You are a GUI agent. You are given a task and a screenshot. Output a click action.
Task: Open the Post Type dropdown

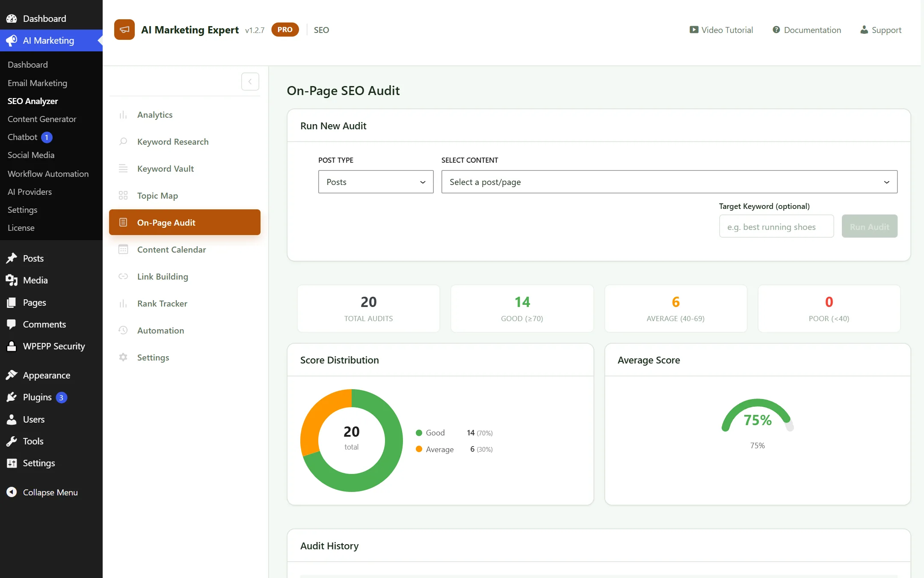coord(376,182)
